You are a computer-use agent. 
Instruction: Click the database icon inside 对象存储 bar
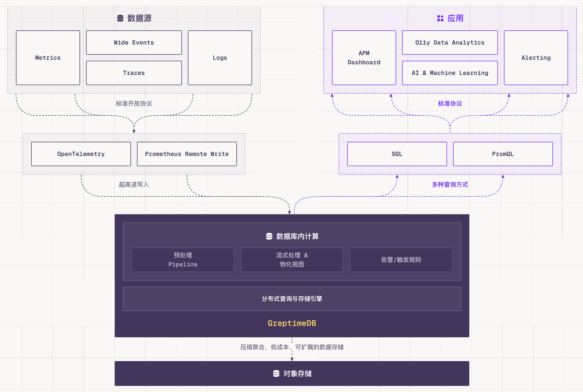[277, 373]
